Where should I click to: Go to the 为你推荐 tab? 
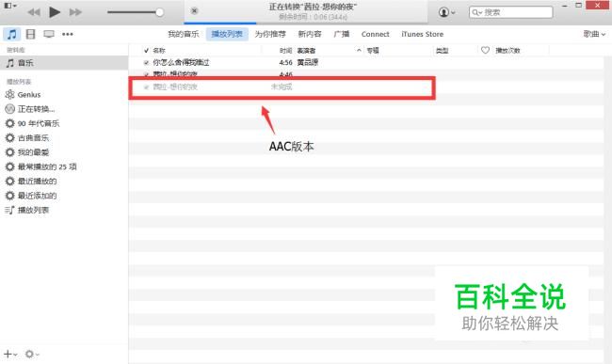coord(270,34)
